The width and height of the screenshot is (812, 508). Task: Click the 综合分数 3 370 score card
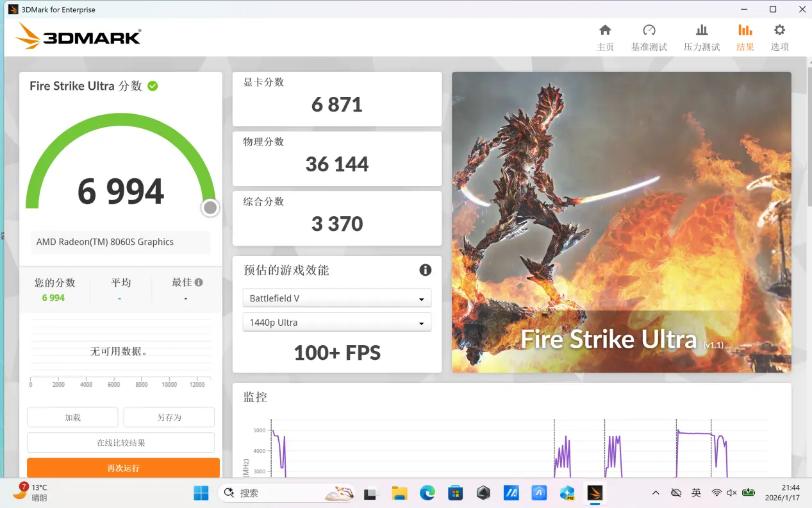336,218
